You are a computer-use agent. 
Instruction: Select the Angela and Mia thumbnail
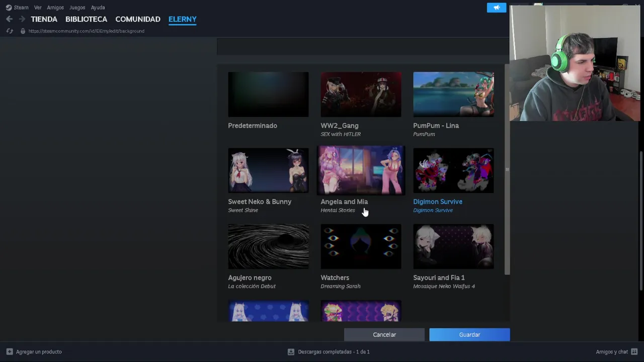(361, 170)
